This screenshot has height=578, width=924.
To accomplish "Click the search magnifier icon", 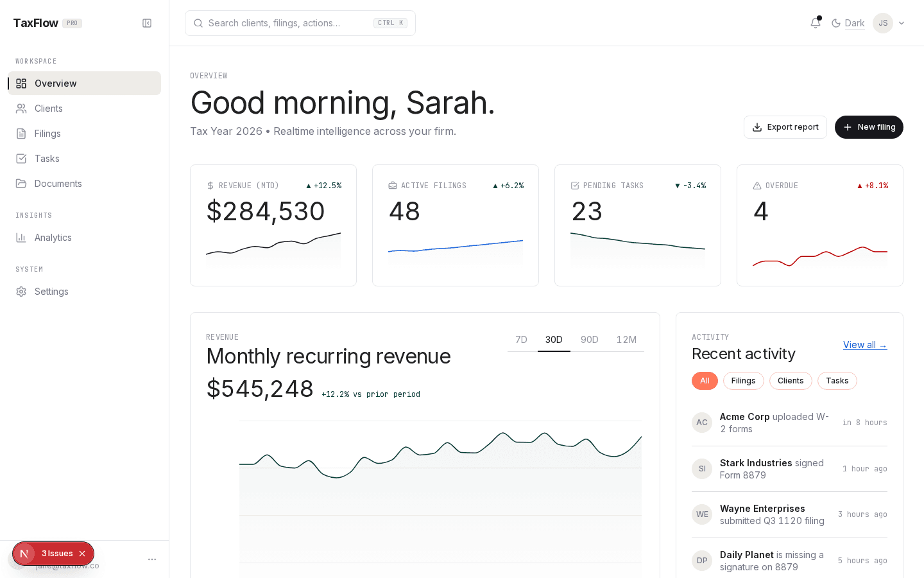I will [198, 23].
